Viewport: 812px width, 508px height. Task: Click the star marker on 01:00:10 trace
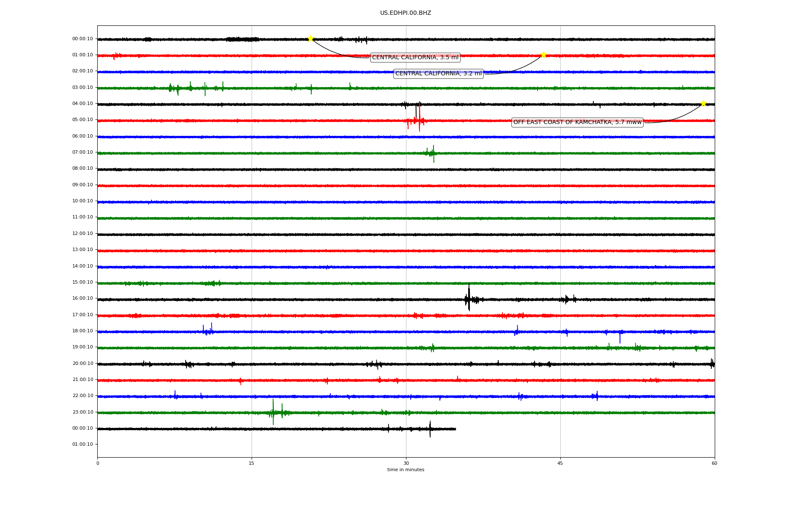click(543, 55)
